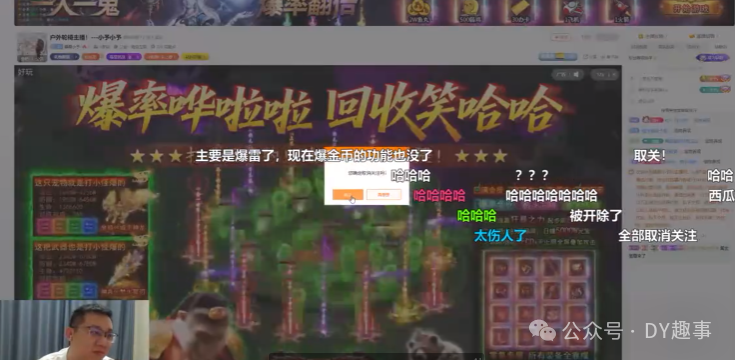Click the teal rank badge in contribution list

click(714, 90)
